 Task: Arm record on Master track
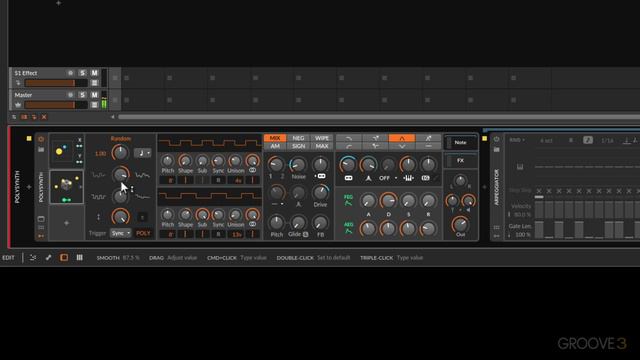(x=71, y=95)
